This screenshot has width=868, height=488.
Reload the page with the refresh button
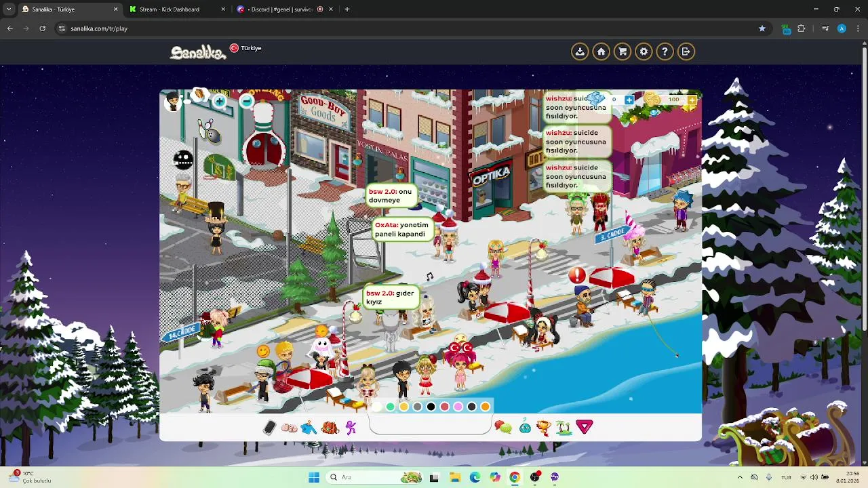click(x=42, y=28)
